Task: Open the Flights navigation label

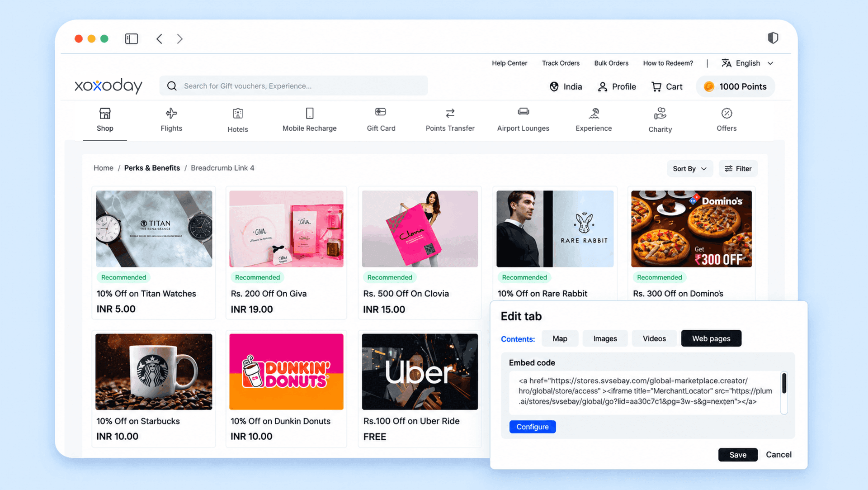Action: 171,128
